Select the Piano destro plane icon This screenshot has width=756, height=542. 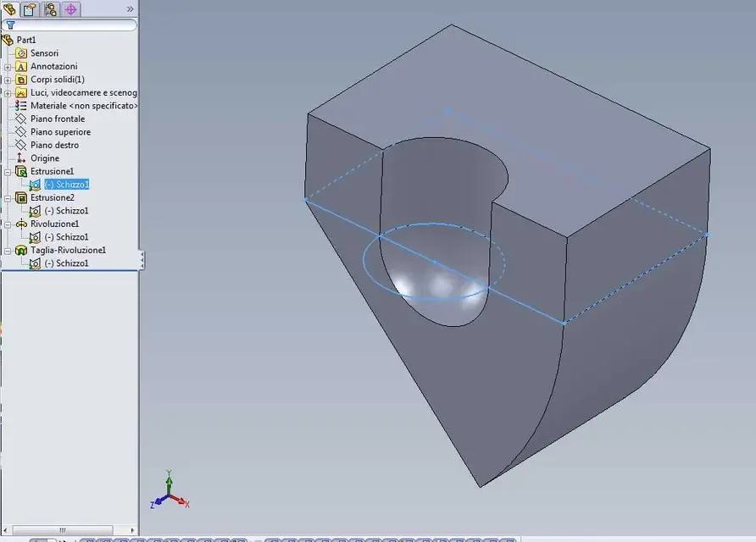(20, 145)
